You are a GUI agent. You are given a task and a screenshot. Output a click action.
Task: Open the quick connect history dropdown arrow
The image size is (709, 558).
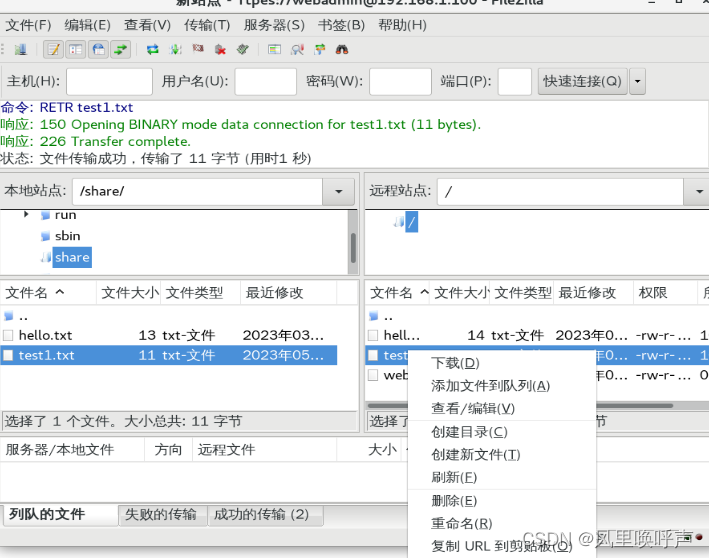point(637,81)
